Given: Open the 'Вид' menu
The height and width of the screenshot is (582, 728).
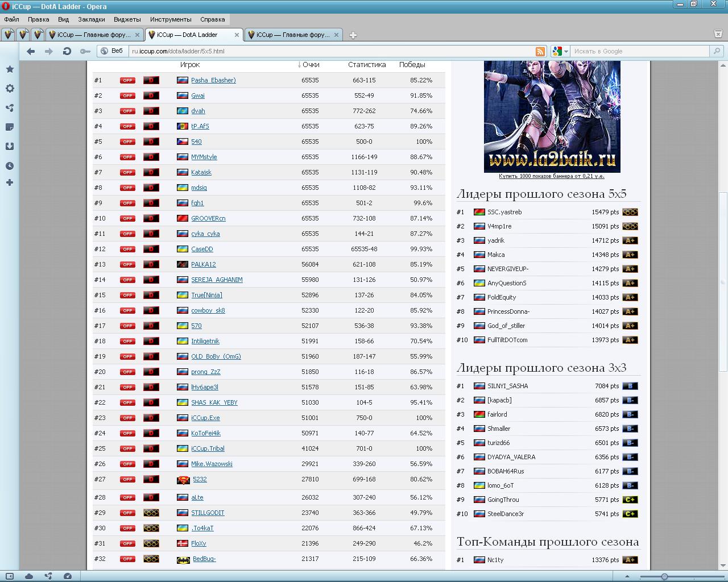Looking at the screenshot, I should coord(63,19).
